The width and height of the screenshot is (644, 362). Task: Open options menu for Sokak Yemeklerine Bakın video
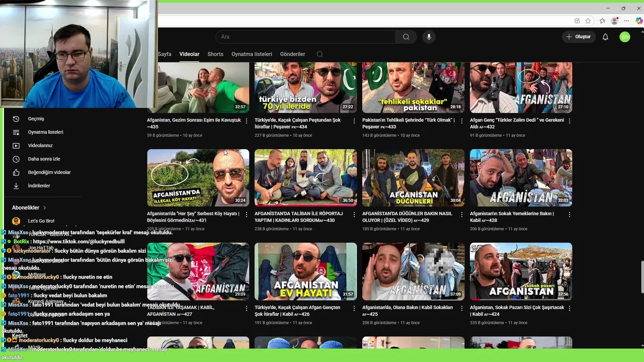point(569,214)
